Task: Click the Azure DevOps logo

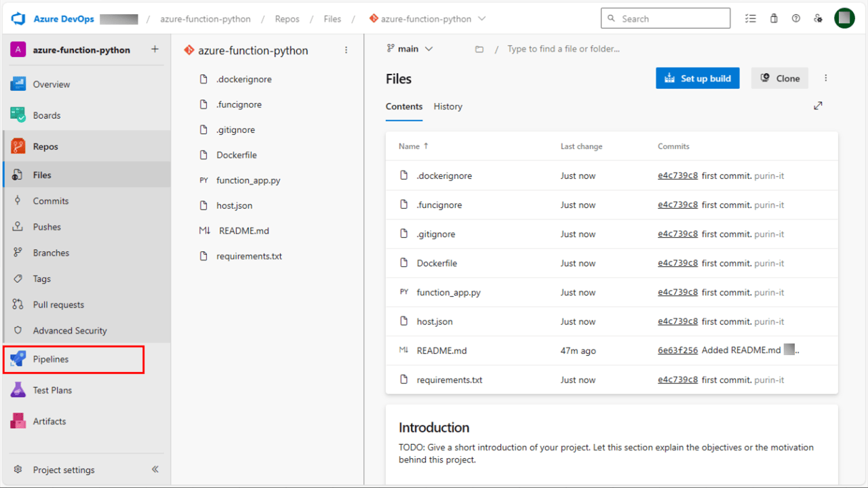Action: [19, 18]
